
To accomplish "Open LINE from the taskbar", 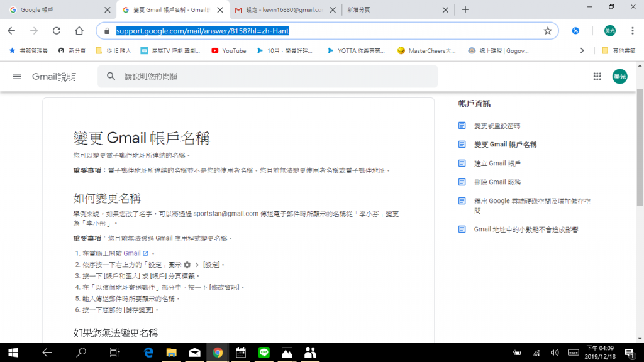I will tap(264, 353).
